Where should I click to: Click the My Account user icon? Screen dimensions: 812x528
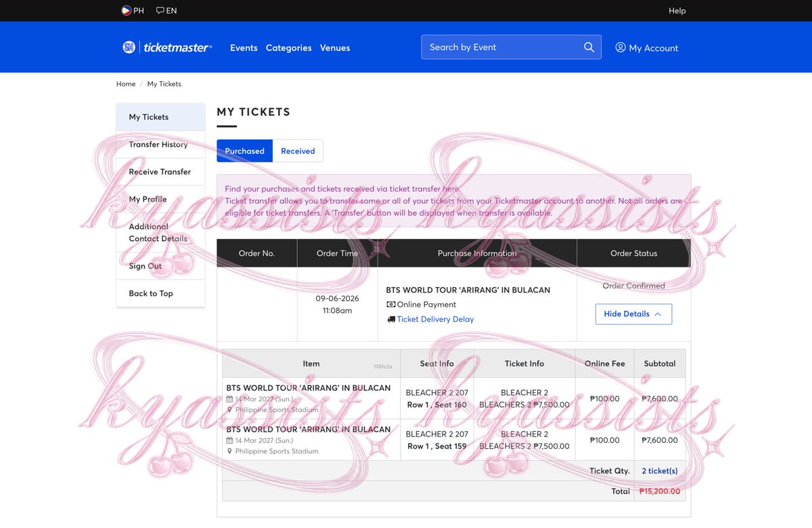[x=621, y=47]
